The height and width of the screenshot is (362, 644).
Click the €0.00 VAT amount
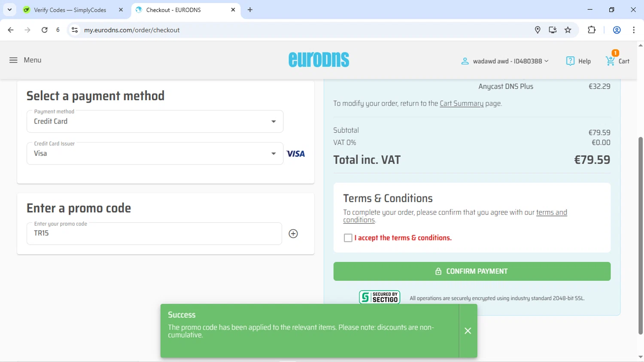601,143
